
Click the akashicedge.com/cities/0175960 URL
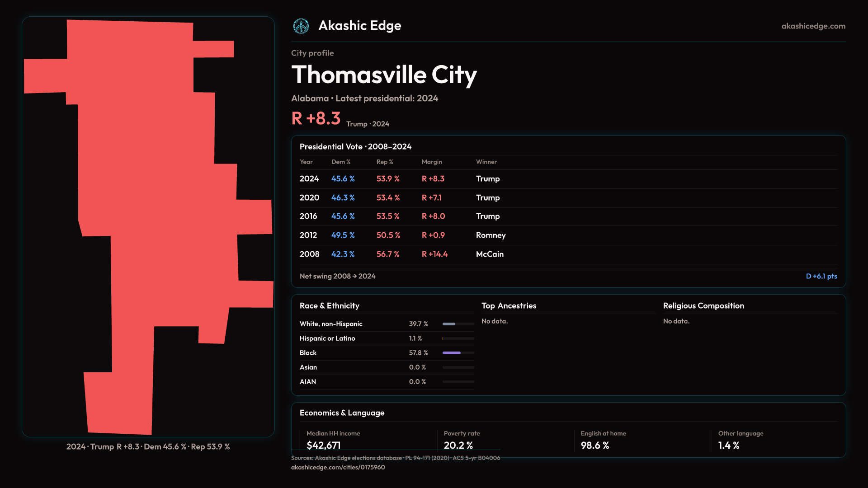click(338, 467)
